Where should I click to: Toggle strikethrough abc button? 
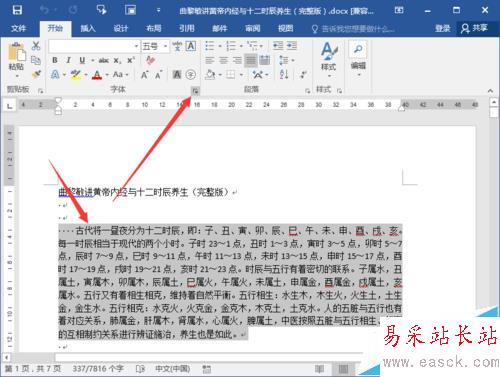click(x=103, y=61)
